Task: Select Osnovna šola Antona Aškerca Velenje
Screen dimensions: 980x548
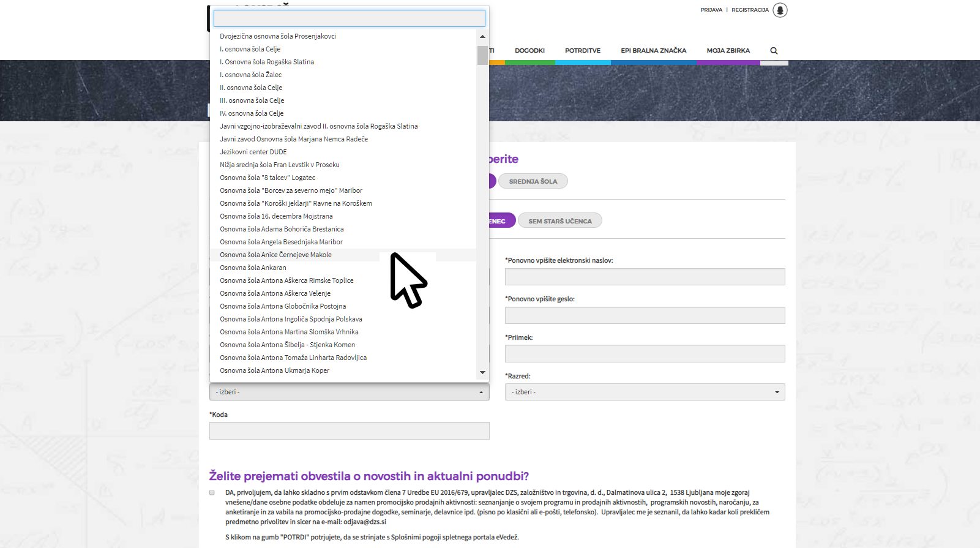Action: 343,293
